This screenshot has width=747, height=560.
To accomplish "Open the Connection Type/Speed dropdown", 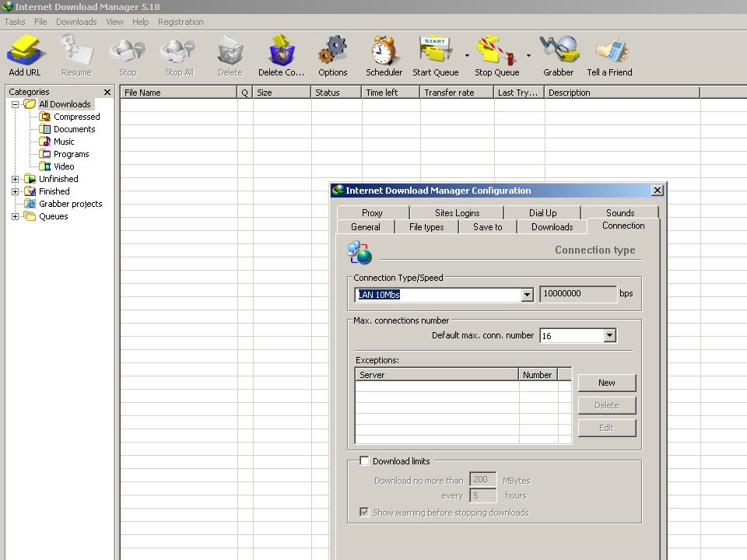I will (x=527, y=295).
